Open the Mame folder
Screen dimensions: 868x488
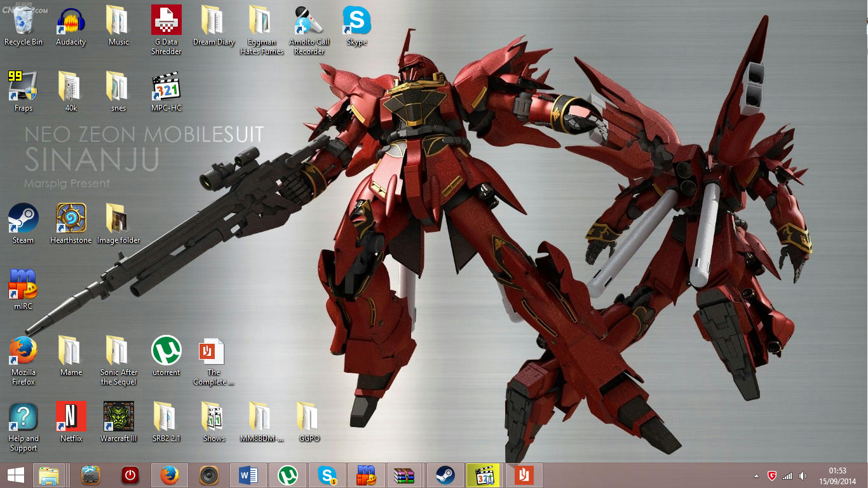[x=71, y=356]
